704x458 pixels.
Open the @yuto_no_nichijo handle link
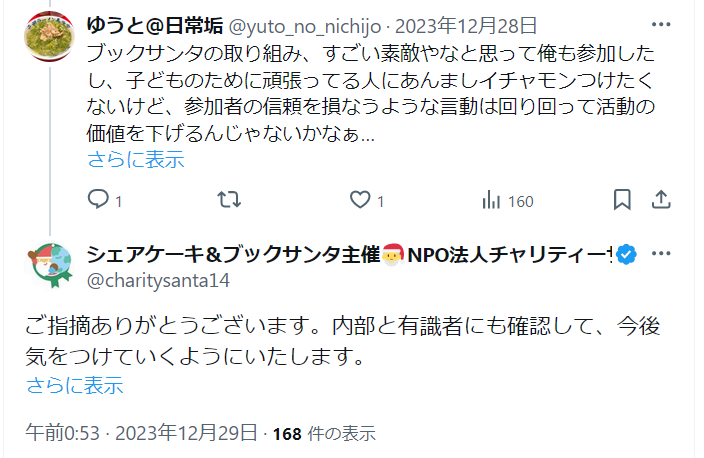305,26
